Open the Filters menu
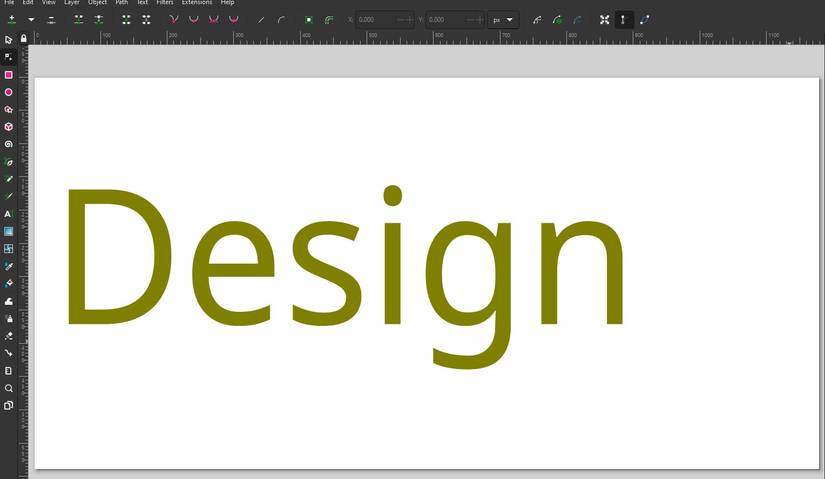 tap(165, 3)
